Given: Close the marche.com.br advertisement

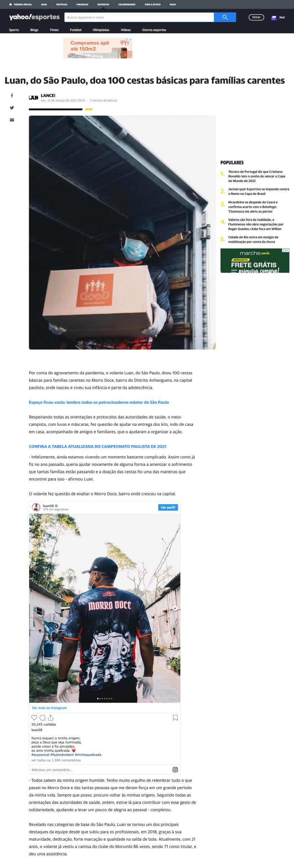Looking at the screenshot, I should pyautogui.click(x=288, y=250).
